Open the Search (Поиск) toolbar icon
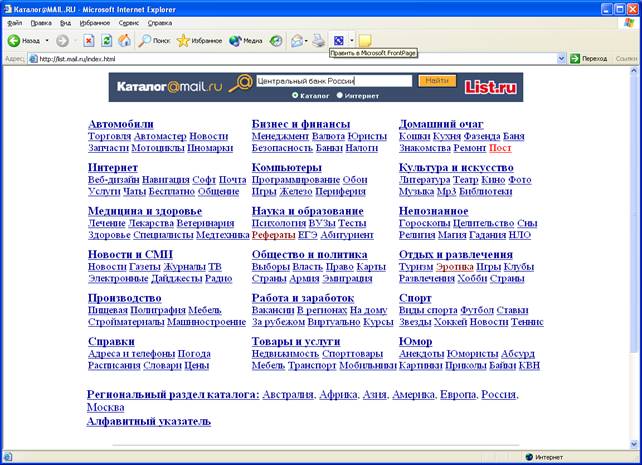 145,41
